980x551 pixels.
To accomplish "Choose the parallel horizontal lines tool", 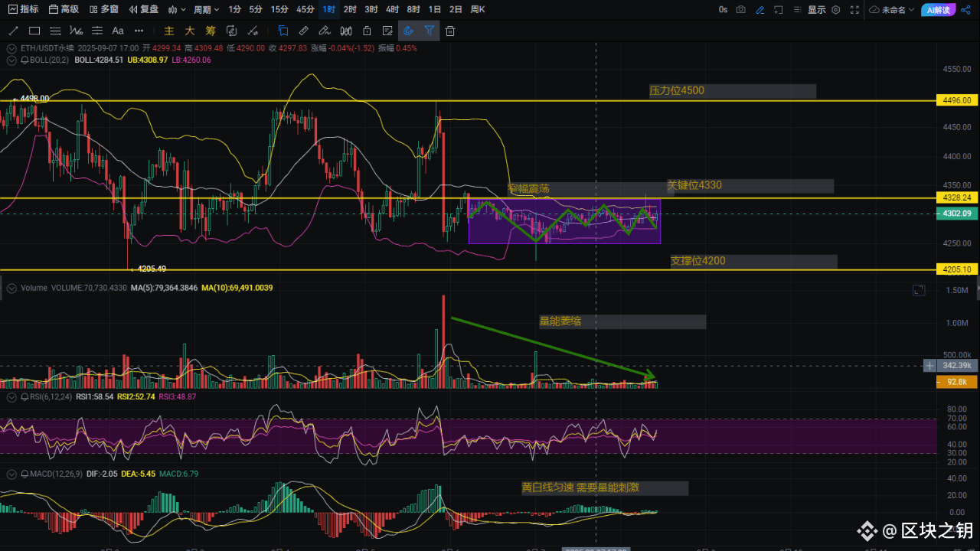I will coord(55,31).
